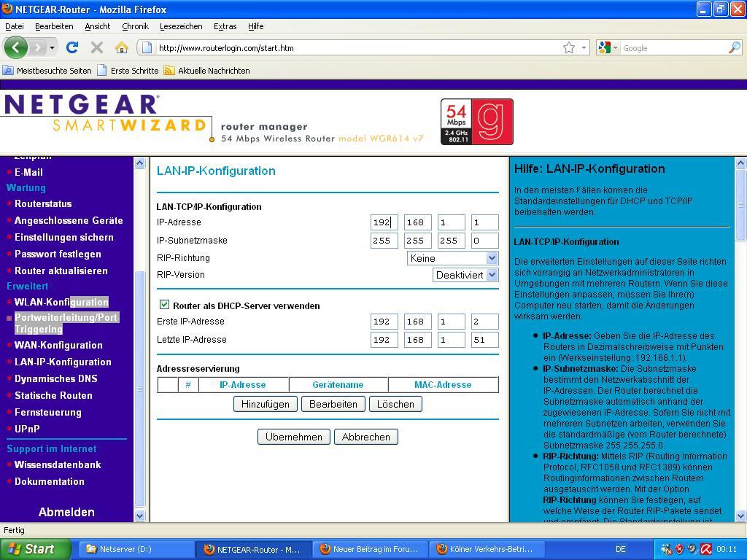Open E-Mail in sidebar
The height and width of the screenshot is (560, 747).
pyautogui.click(x=28, y=172)
